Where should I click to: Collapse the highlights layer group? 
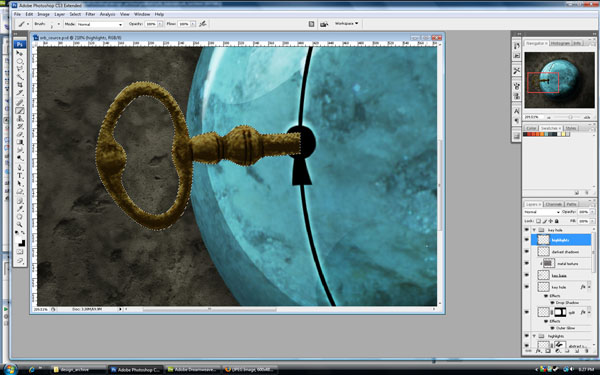[x=534, y=336]
